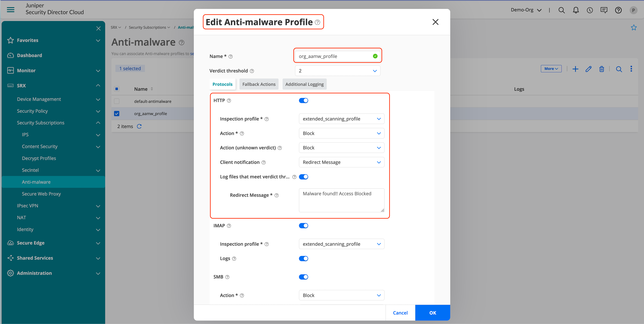Check the default-antimalware row checkbox

(117, 101)
